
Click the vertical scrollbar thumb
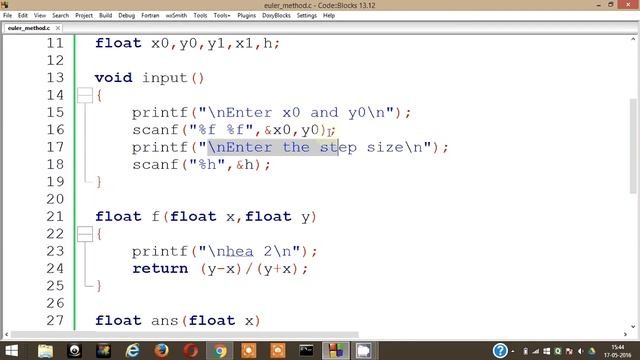pyautogui.click(x=633, y=146)
